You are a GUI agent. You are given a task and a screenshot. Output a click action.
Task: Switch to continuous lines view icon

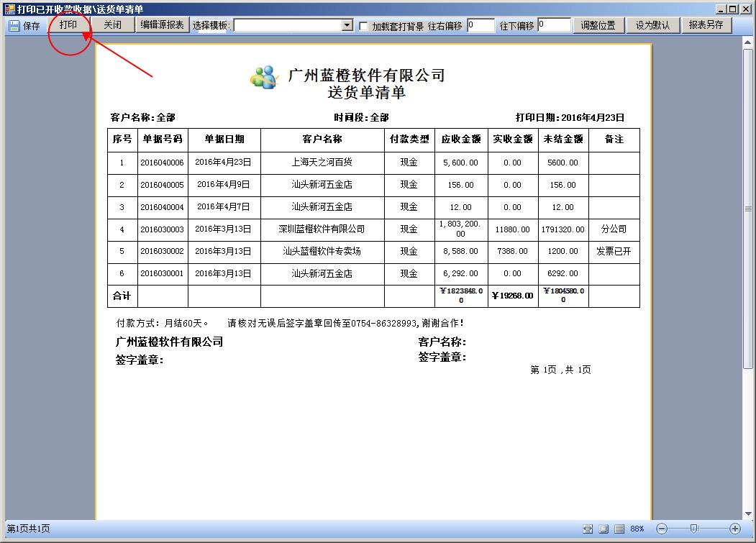point(619,529)
